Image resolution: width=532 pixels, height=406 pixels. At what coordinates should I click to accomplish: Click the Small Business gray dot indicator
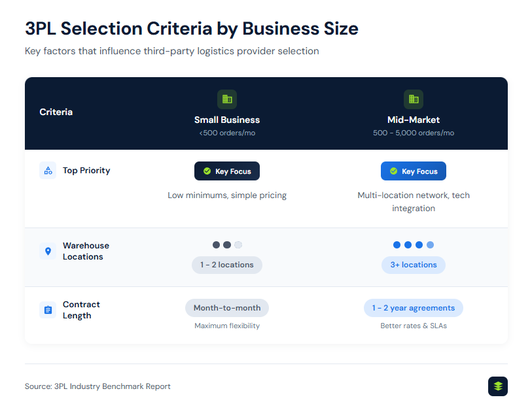click(227, 245)
